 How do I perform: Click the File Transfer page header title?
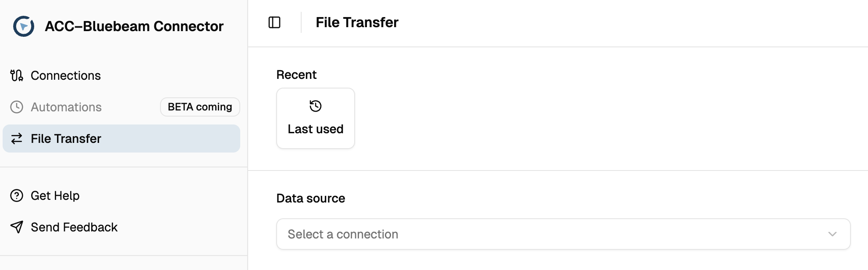(357, 22)
